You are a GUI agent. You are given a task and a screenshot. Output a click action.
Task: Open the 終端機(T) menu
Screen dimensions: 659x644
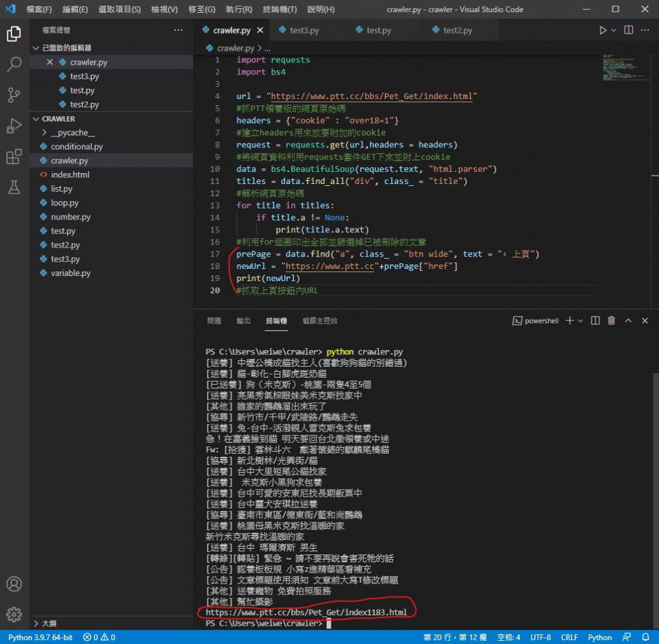(279, 9)
